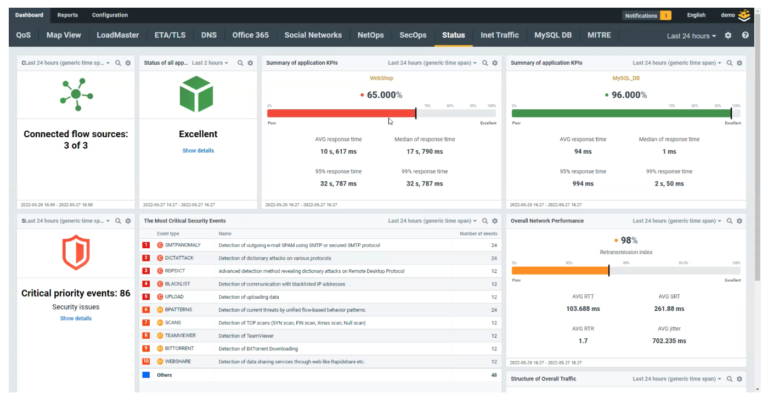The width and height of the screenshot is (768, 403).
Task: Open the help question mark icon
Action: click(745, 36)
